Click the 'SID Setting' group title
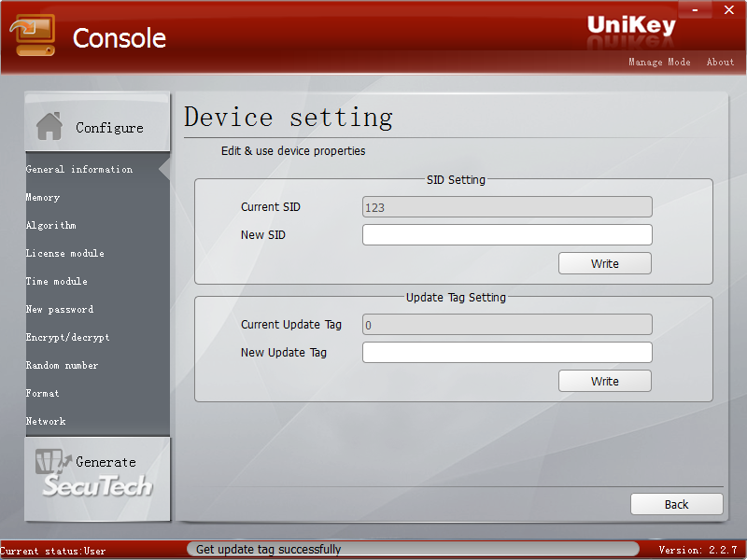 (456, 179)
